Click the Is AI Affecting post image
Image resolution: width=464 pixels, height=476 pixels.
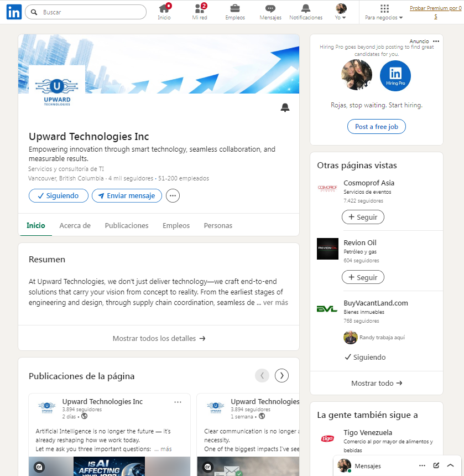pos(110,466)
